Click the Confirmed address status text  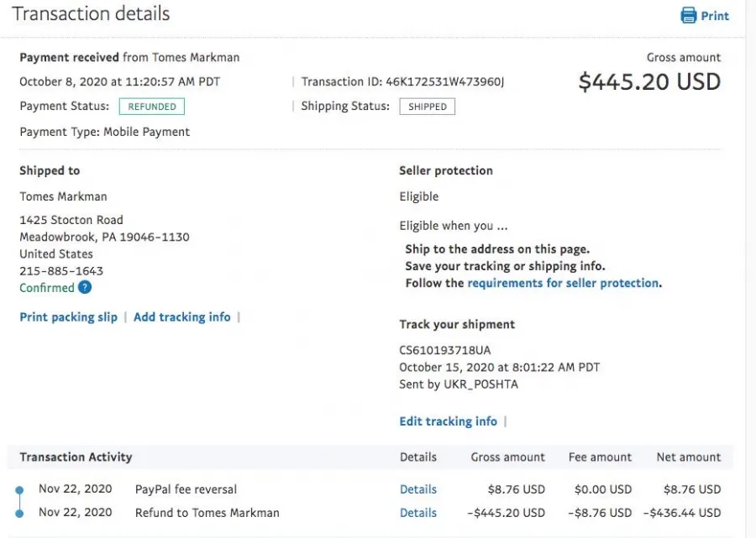coord(47,288)
